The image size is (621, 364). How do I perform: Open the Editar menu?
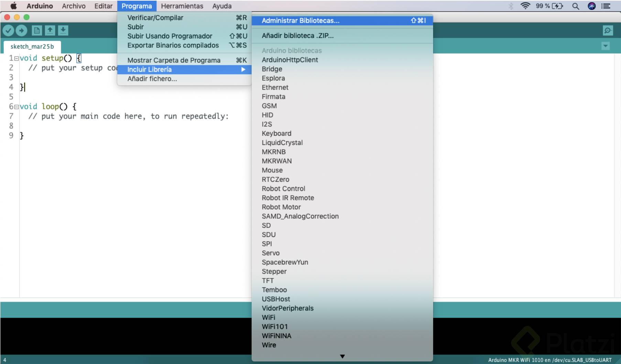[103, 6]
